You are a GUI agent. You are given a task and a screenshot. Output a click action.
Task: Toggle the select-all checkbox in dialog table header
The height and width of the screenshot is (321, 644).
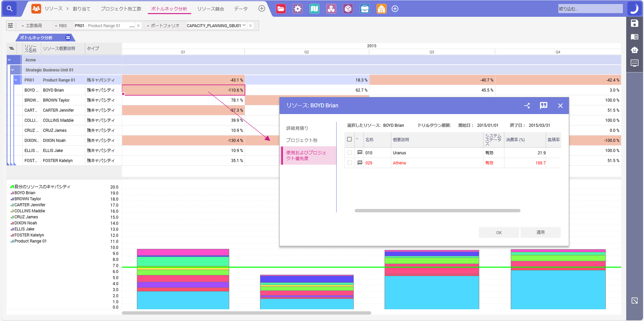349,139
